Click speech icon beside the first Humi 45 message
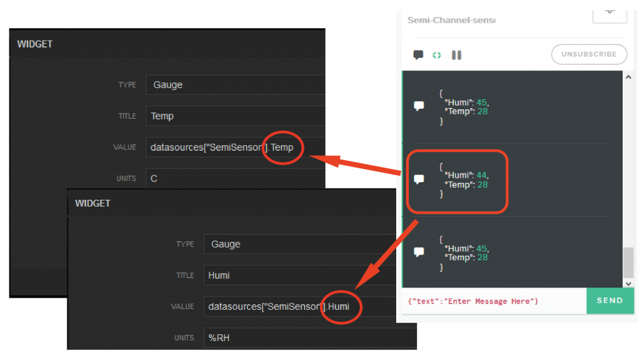This screenshot has height=360, width=644. 419,106
